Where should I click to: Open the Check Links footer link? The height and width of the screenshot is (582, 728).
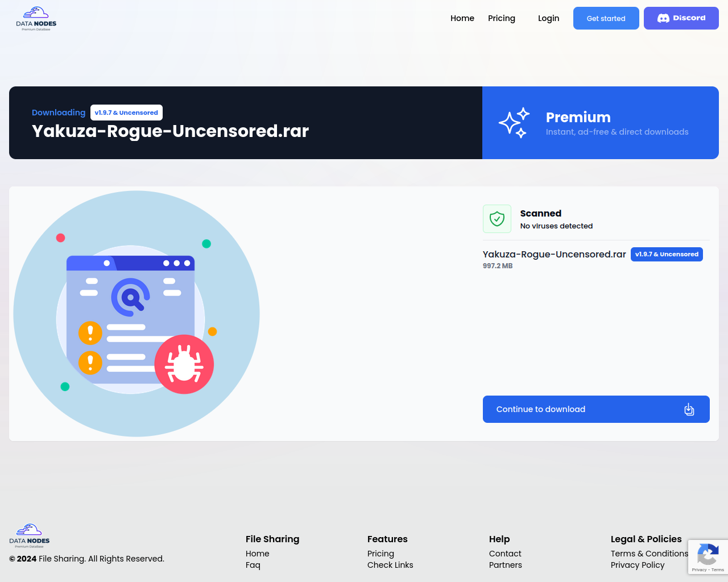click(x=390, y=565)
